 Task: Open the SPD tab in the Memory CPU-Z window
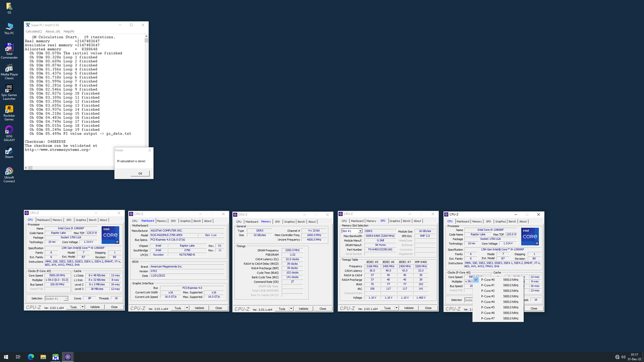[x=277, y=221]
